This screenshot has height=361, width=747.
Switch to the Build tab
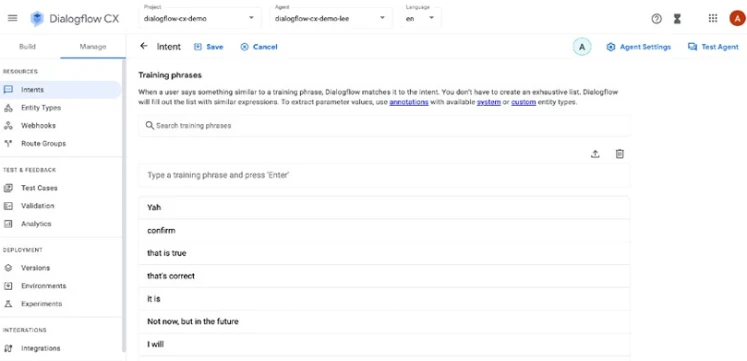click(x=27, y=47)
